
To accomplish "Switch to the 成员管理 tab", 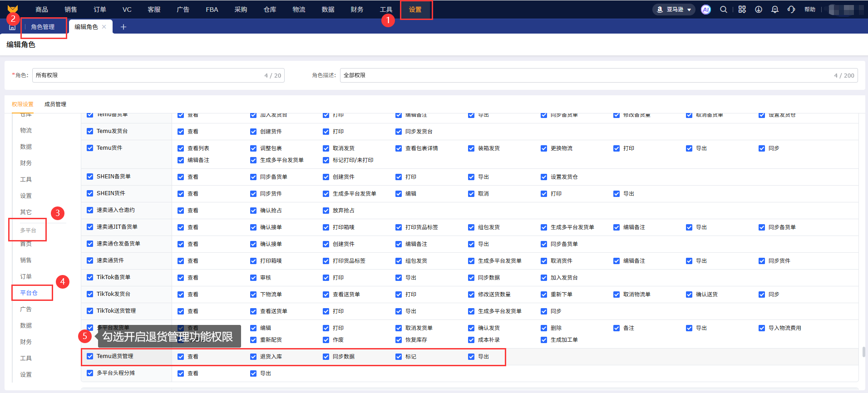I will click(x=55, y=104).
